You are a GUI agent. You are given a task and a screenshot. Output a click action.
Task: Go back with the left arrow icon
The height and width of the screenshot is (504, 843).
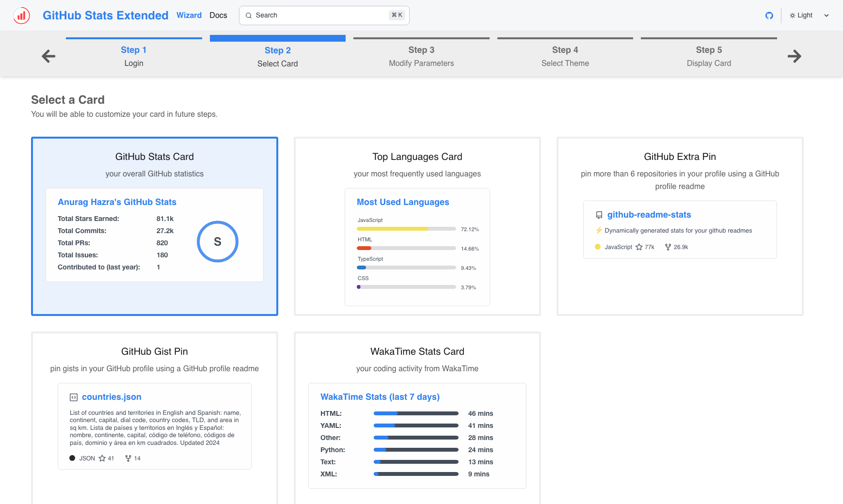coord(48,56)
